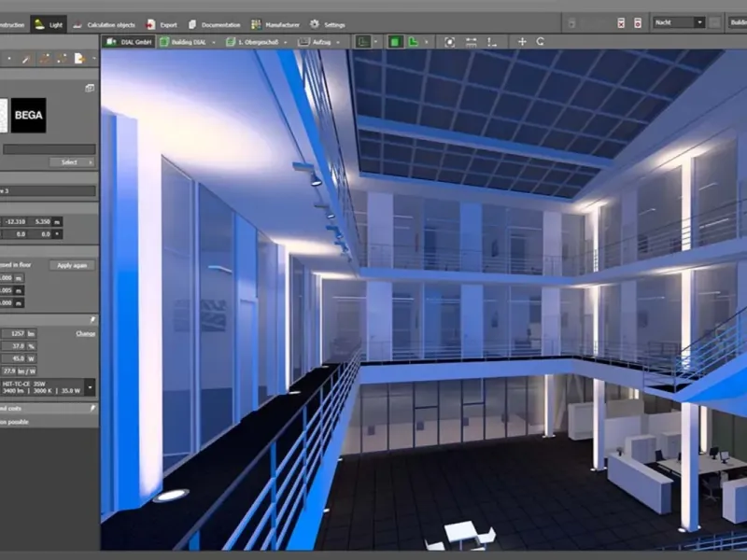Open the Nacht light scene dropdown
The height and width of the screenshot is (560, 747).
tap(679, 22)
